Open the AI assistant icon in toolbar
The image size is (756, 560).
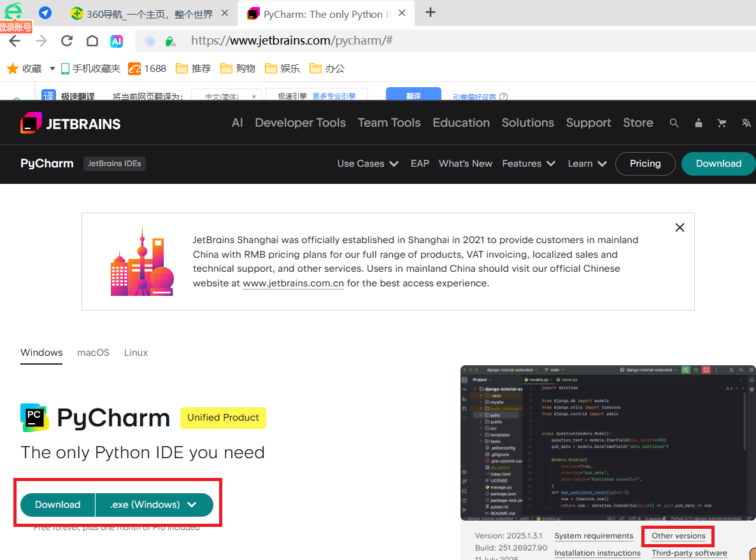coord(117,41)
